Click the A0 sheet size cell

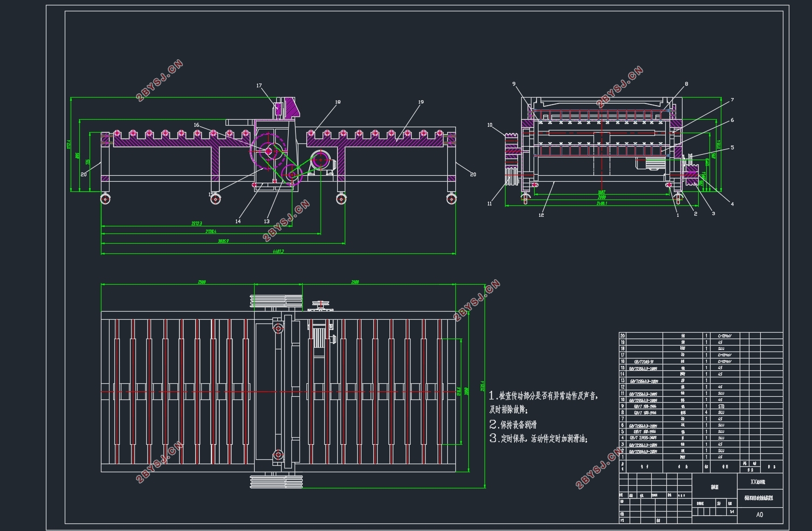[x=760, y=515]
